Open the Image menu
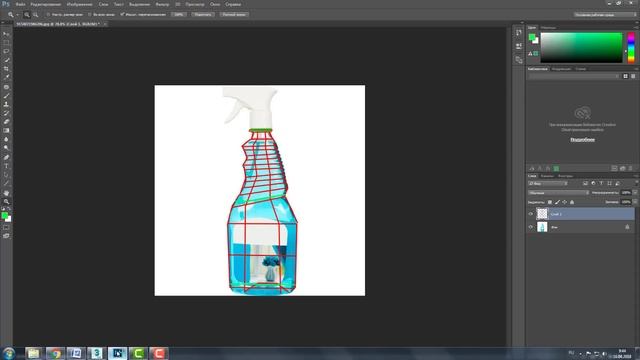This screenshot has height=360, width=640. [80, 4]
